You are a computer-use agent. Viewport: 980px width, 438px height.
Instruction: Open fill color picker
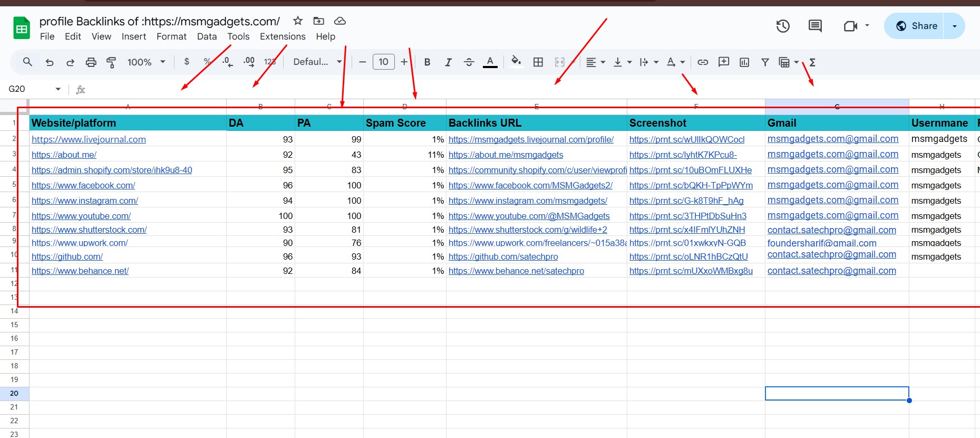pyautogui.click(x=516, y=61)
